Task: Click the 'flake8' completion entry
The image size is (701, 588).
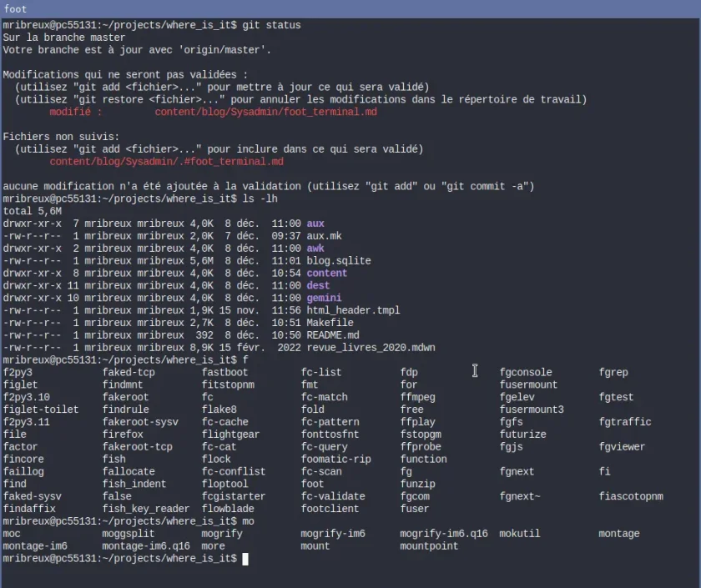Action: click(219, 410)
